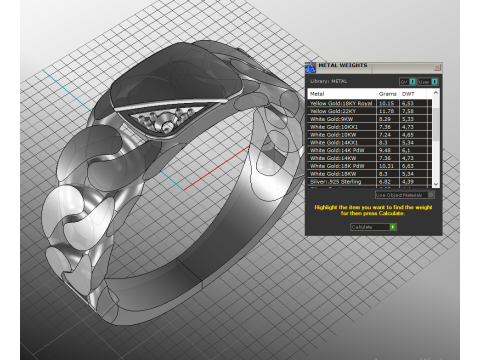This screenshot has width=480, height=360.
Task: Select the White Gold:14KK1 row
Action: [369, 143]
